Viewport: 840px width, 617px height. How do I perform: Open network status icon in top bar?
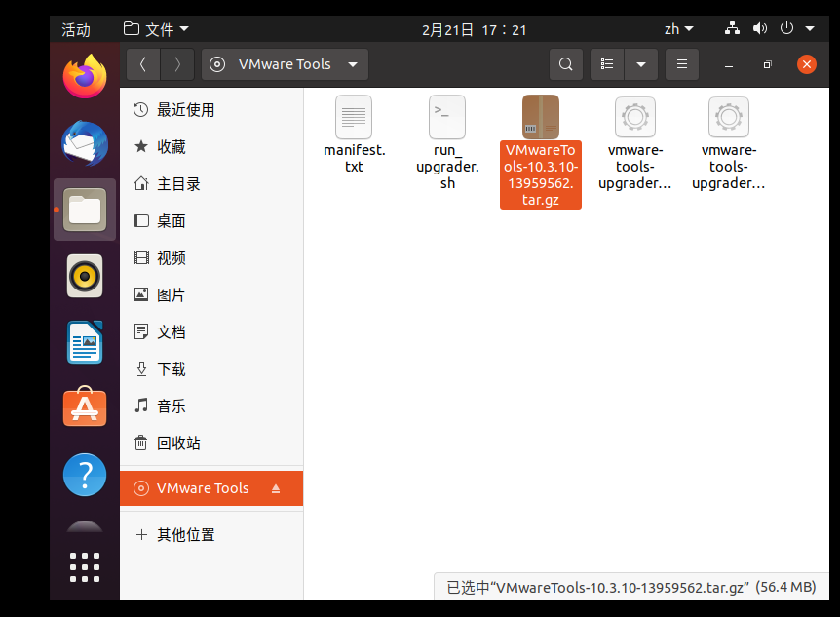[732, 28]
